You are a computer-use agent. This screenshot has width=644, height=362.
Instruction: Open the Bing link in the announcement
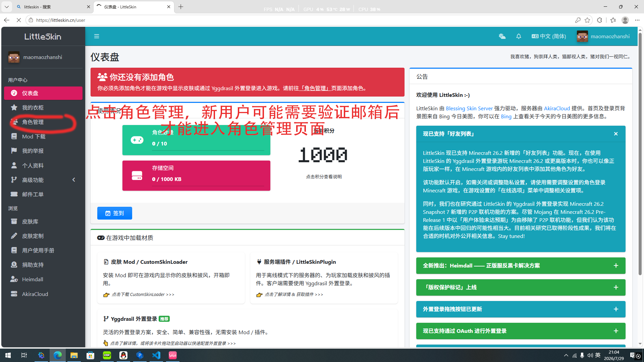pos(506,116)
